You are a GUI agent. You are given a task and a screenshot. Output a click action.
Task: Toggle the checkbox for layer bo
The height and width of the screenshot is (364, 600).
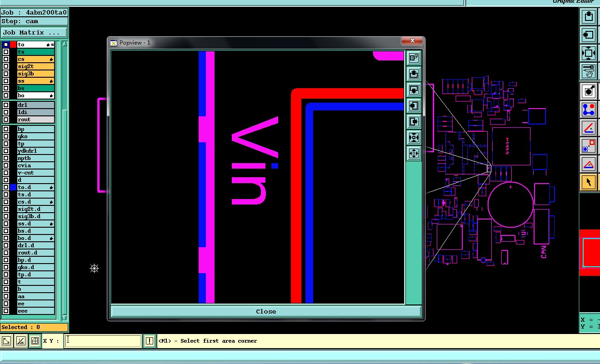point(6,95)
